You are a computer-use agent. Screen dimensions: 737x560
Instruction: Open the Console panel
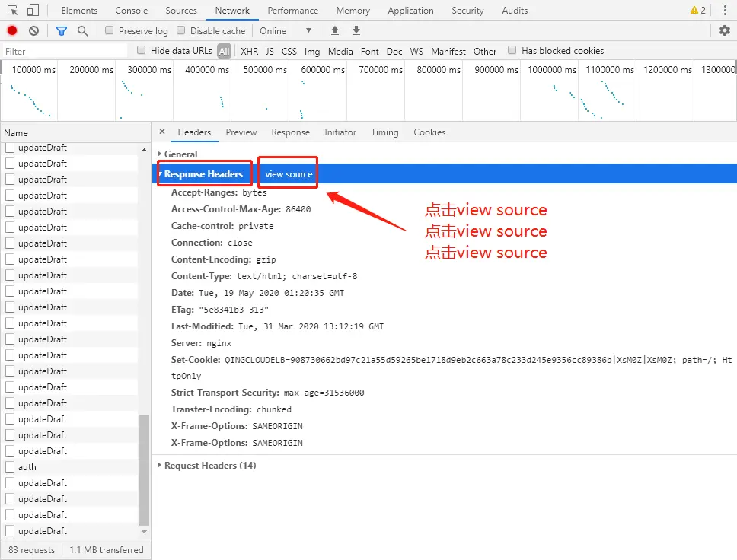132,11
